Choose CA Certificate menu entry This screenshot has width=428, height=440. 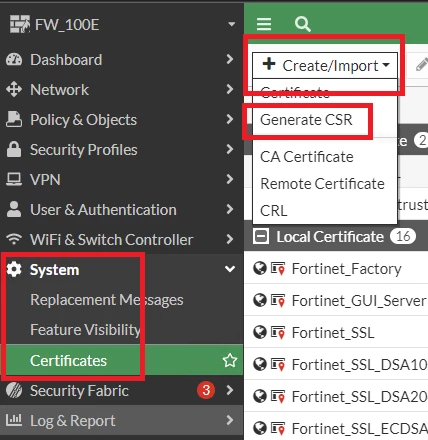[307, 157]
